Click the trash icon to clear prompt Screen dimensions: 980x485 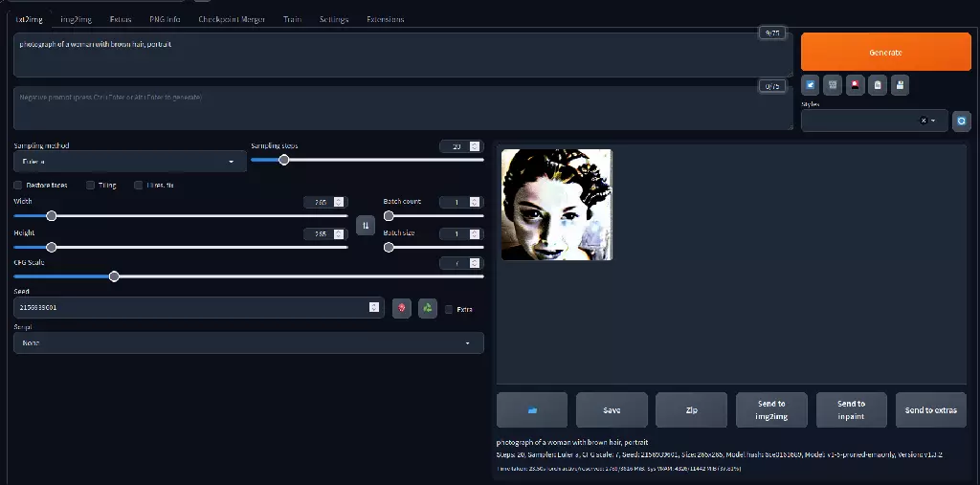(x=834, y=85)
